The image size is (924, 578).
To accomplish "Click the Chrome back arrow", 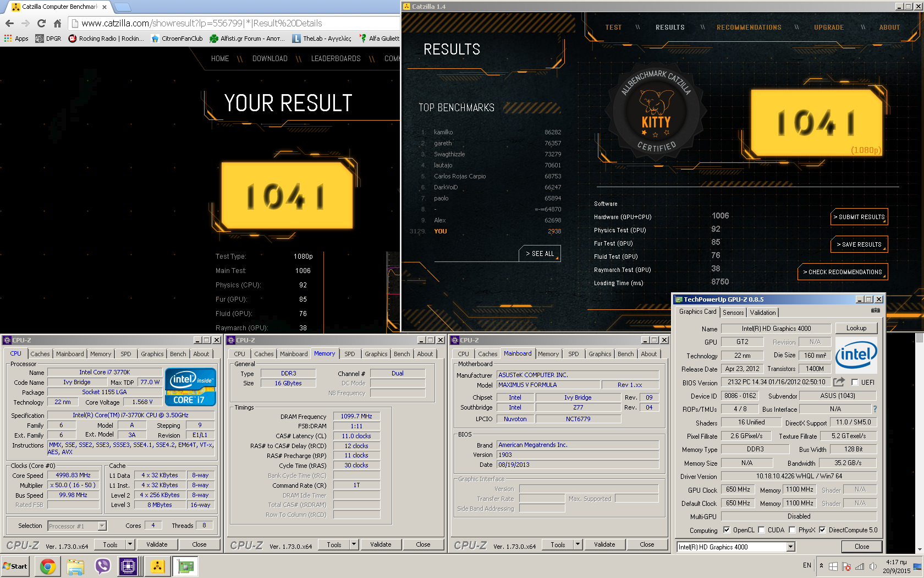I will [x=9, y=23].
